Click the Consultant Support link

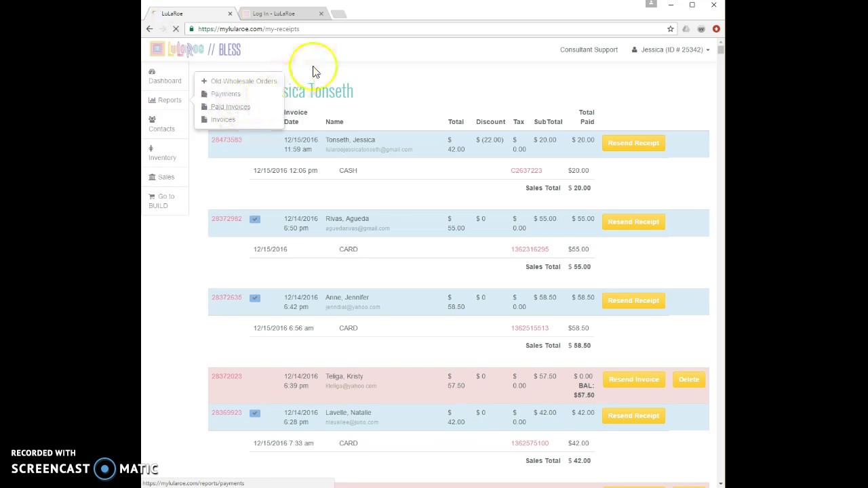[x=589, y=49]
